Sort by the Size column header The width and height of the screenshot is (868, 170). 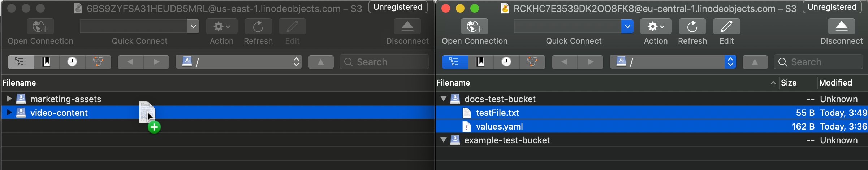[789, 83]
